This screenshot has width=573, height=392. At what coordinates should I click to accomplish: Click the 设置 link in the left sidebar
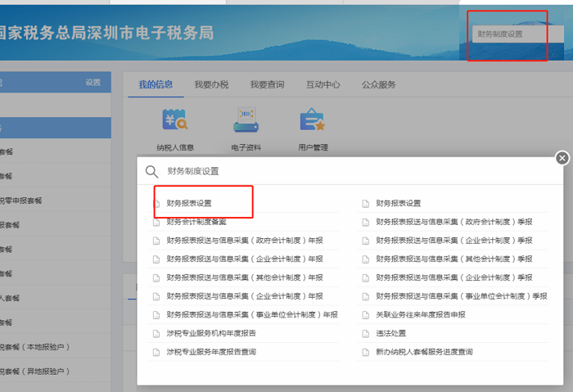click(x=92, y=83)
